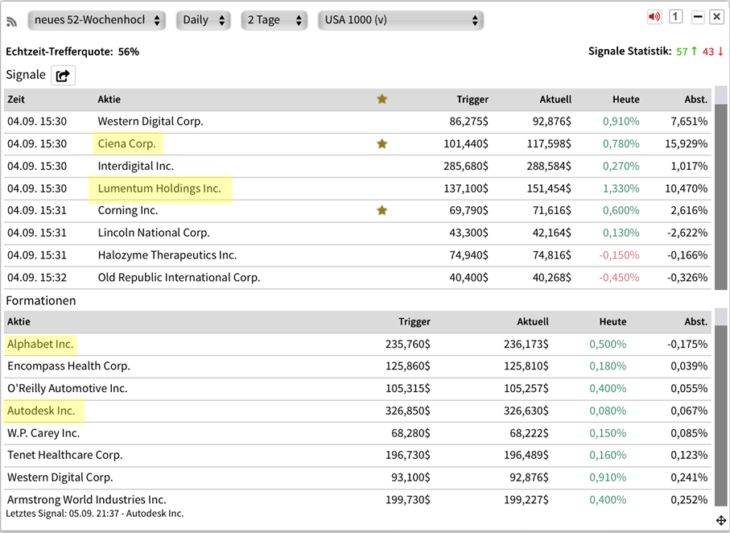
Task: Click the Signale export share icon
Action: pos(63,75)
